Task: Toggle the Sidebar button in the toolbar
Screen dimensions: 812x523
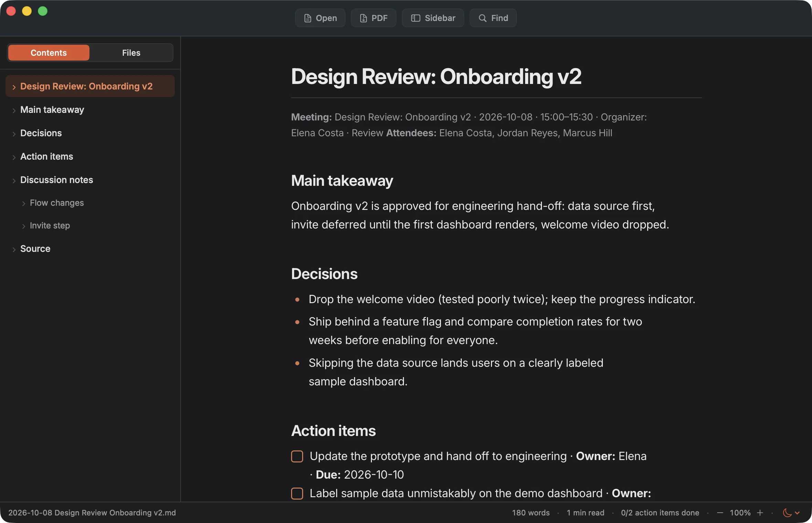Action: (433, 18)
